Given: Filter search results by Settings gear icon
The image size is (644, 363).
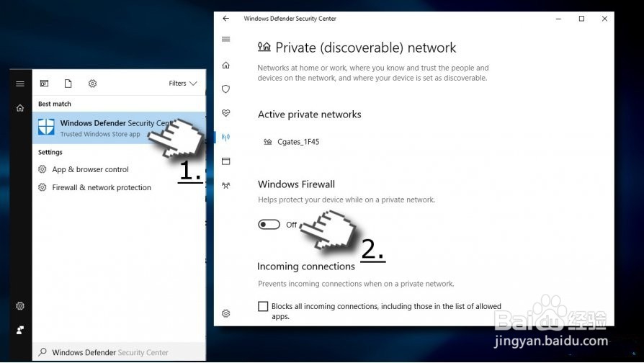Looking at the screenshot, I should tap(92, 84).
